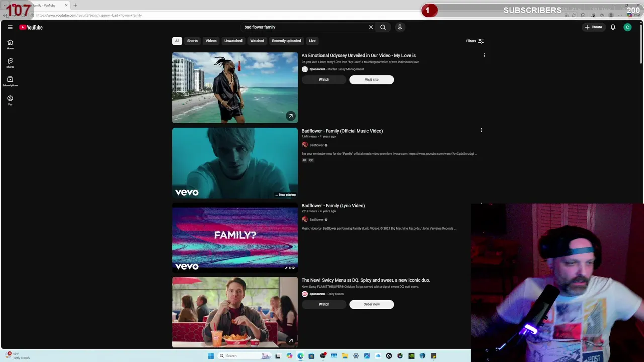
Task: Open the account avatar menu
Action: [627, 27]
